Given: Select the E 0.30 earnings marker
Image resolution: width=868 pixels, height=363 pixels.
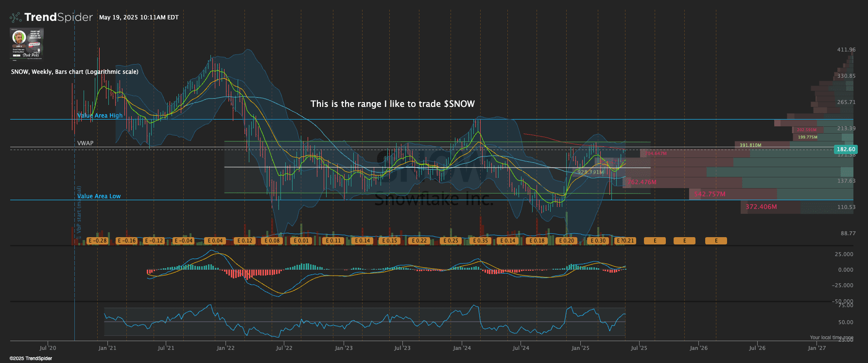Looking at the screenshot, I should pos(598,241).
